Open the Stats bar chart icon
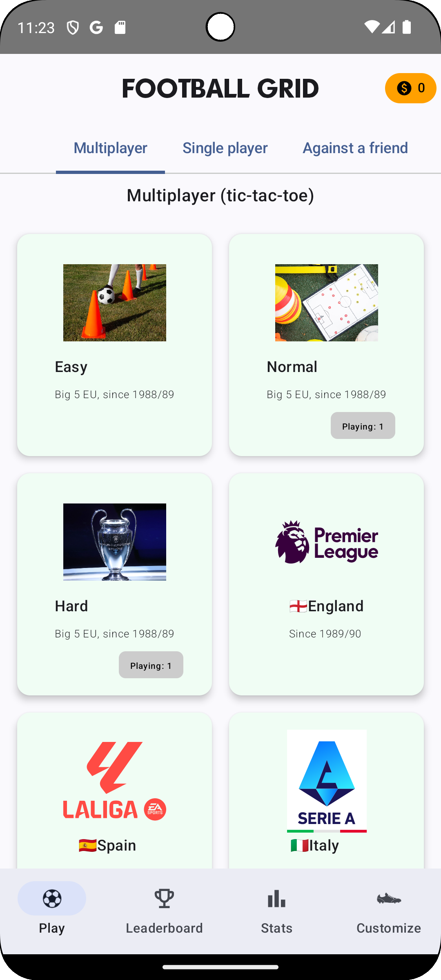This screenshot has width=441, height=980. (x=276, y=898)
